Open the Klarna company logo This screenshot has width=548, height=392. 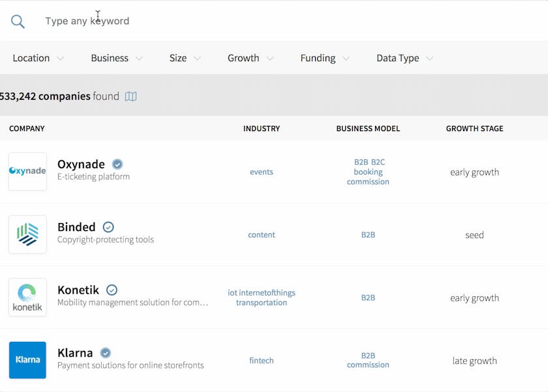click(27, 360)
